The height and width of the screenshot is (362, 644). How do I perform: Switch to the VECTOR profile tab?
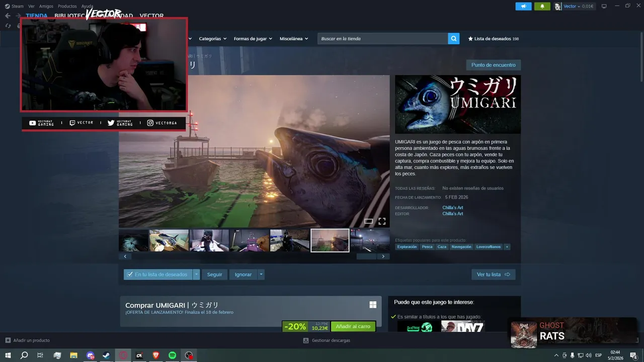tap(151, 16)
